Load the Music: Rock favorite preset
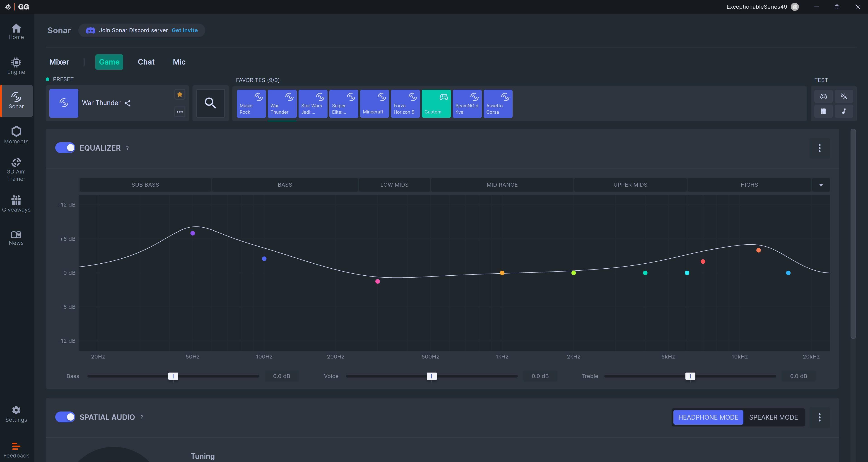This screenshot has height=462, width=868. click(251, 104)
